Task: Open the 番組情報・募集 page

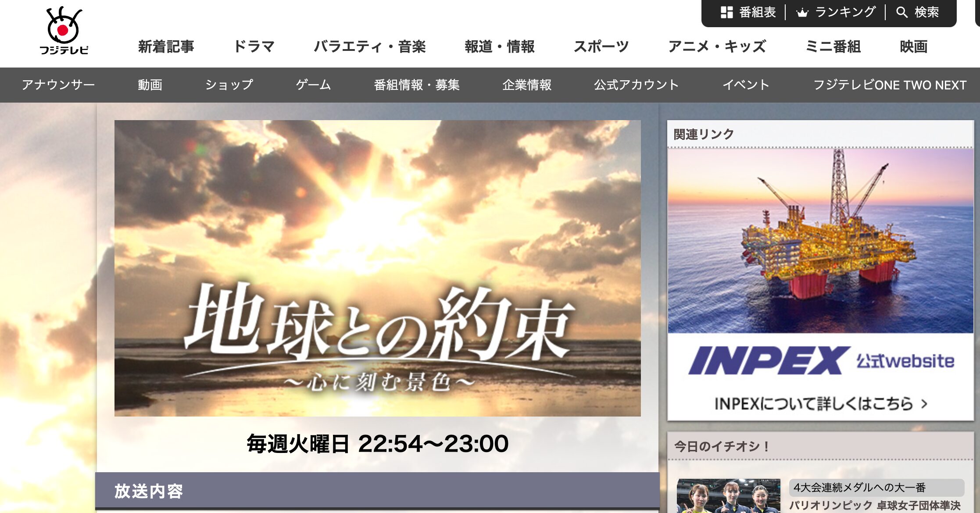Action: (x=417, y=85)
